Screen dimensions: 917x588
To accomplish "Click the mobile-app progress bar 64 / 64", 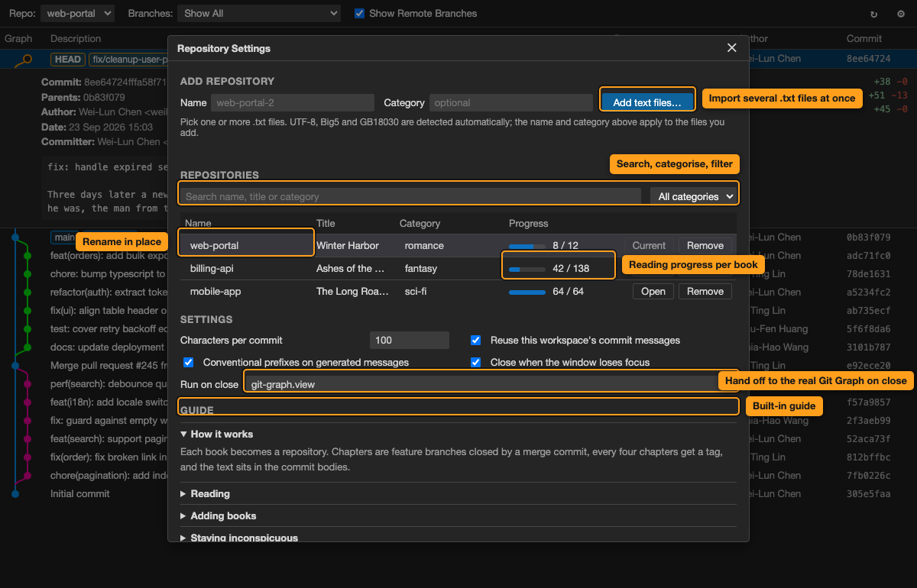I will 527,292.
